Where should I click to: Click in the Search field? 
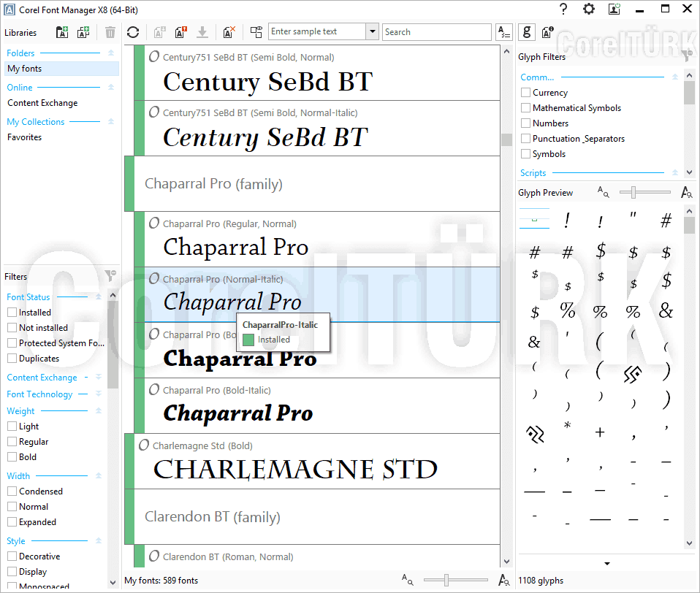click(437, 31)
